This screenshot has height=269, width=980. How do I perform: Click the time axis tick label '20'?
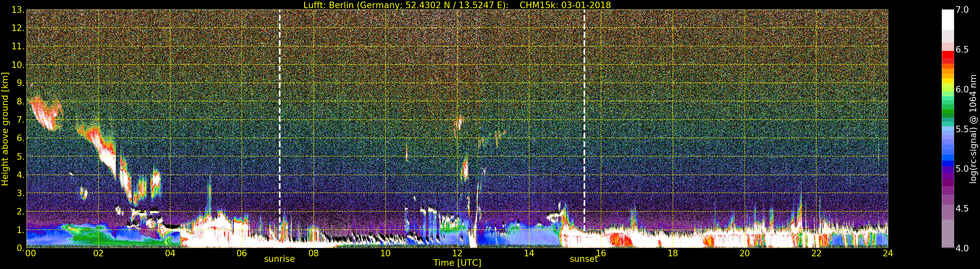tap(745, 253)
